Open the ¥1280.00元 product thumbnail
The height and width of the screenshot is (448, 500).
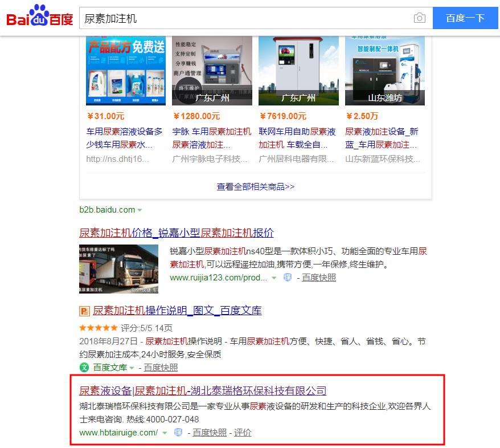click(x=212, y=71)
